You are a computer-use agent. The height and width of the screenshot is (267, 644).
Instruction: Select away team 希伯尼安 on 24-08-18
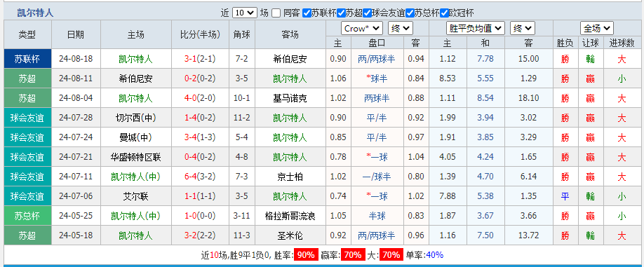tap(290, 59)
